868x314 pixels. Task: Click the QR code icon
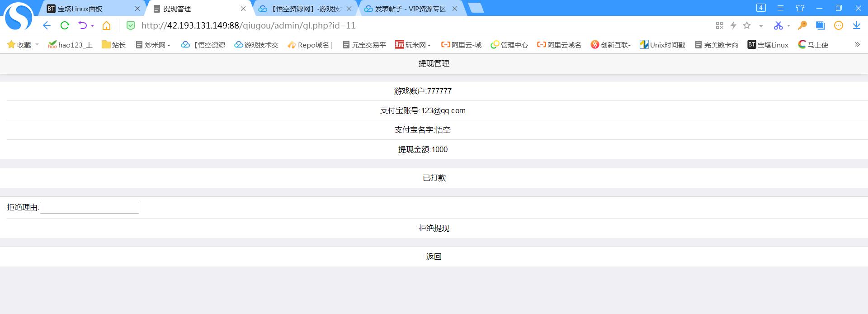point(720,25)
